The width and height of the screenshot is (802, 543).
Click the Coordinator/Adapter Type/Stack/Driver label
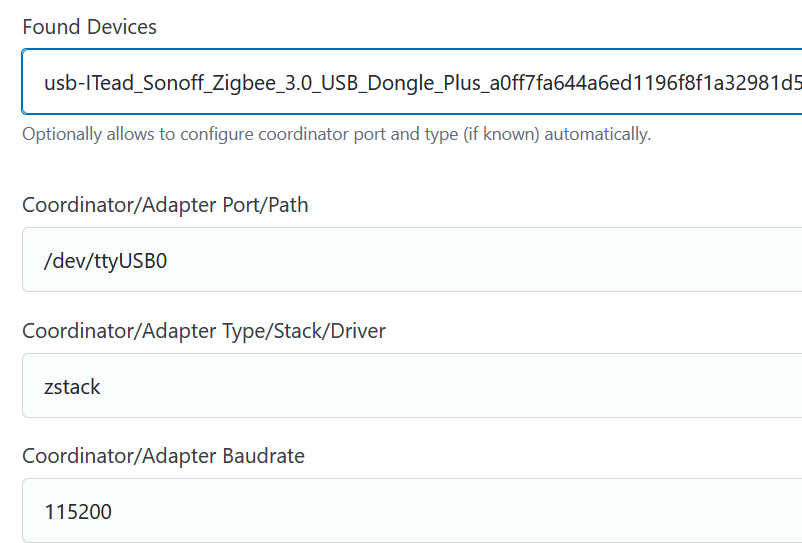click(x=204, y=331)
